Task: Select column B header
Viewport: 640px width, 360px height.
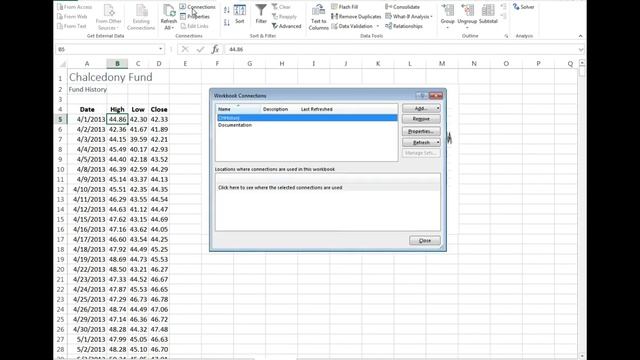Action: coord(117,64)
